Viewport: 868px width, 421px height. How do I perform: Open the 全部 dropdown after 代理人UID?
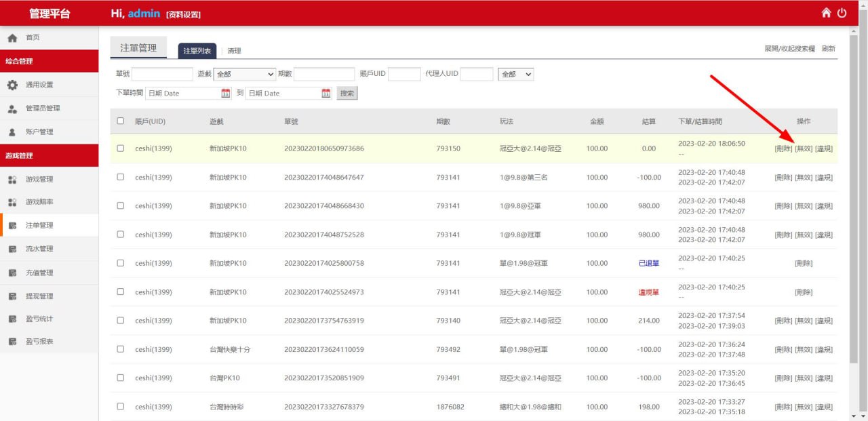515,74
